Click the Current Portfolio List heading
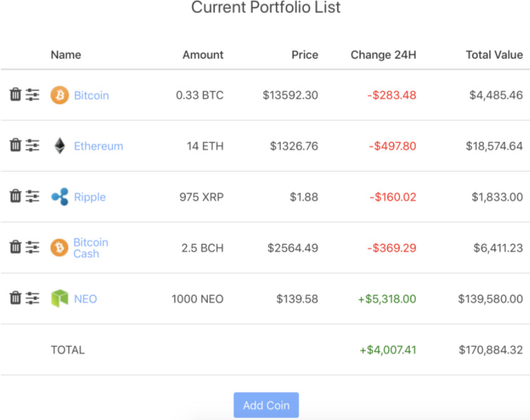 pyautogui.click(x=266, y=7)
